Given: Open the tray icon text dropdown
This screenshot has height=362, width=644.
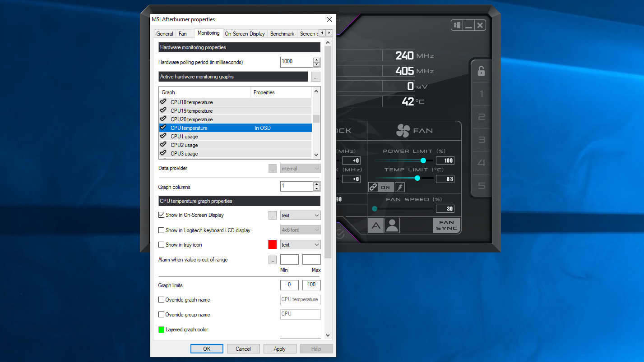Looking at the screenshot, I should coord(300,244).
